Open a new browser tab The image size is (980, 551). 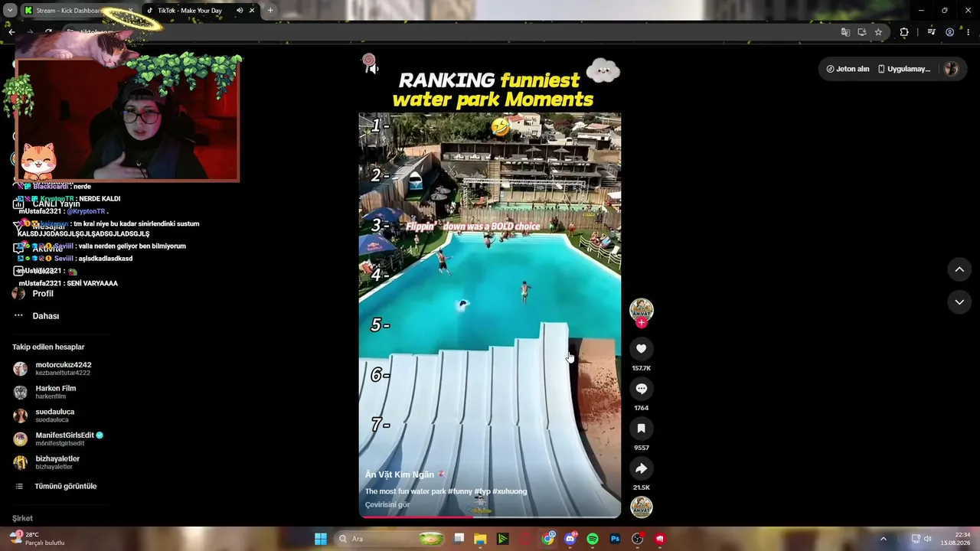[270, 11]
